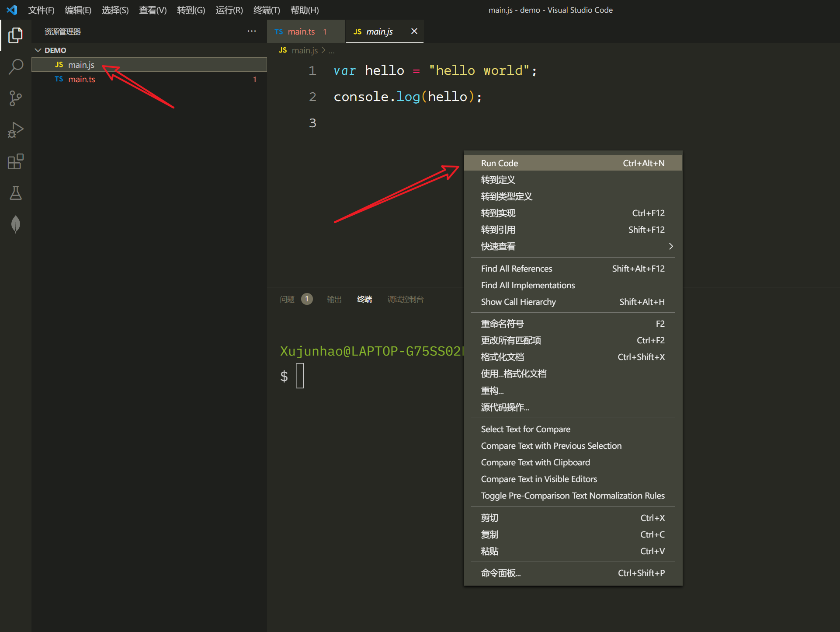This screenshot has width=840, height=632.
Task: Choose 重构... menu entry
Action: (573, 391)
